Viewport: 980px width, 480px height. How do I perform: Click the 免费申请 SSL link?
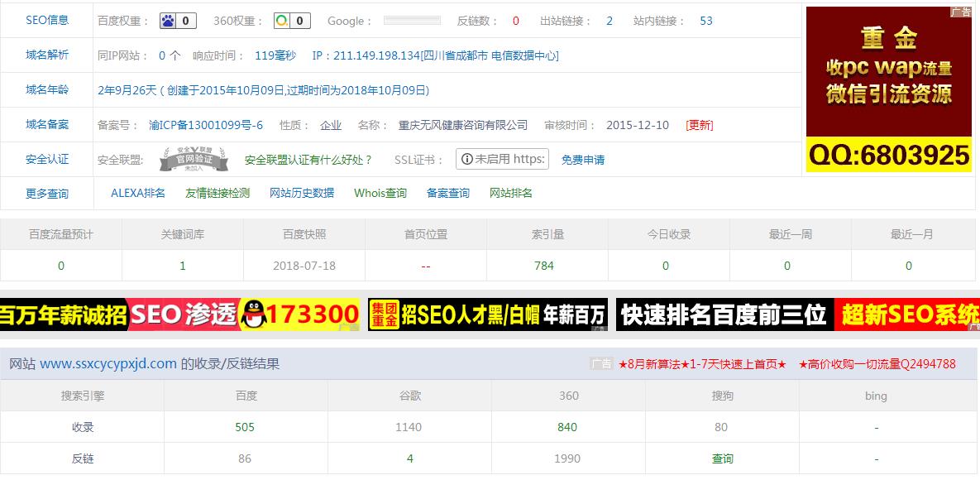coord(582,160)
